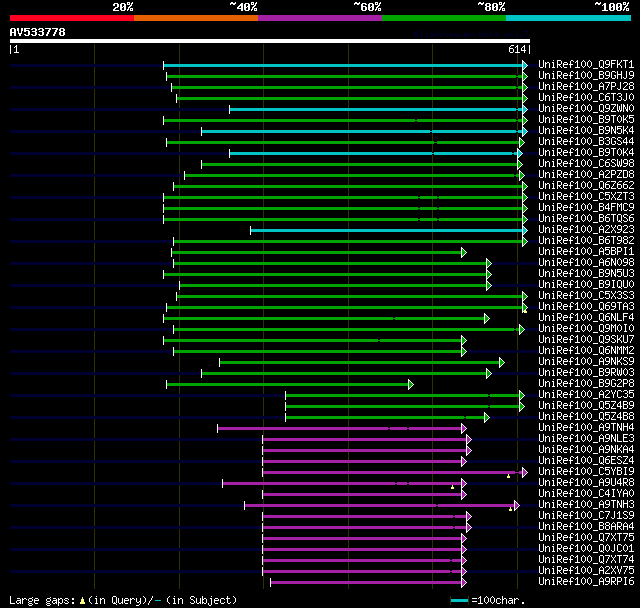Select label UniRef100_B3GS44

pyautogui.click(x=586, y=142)
